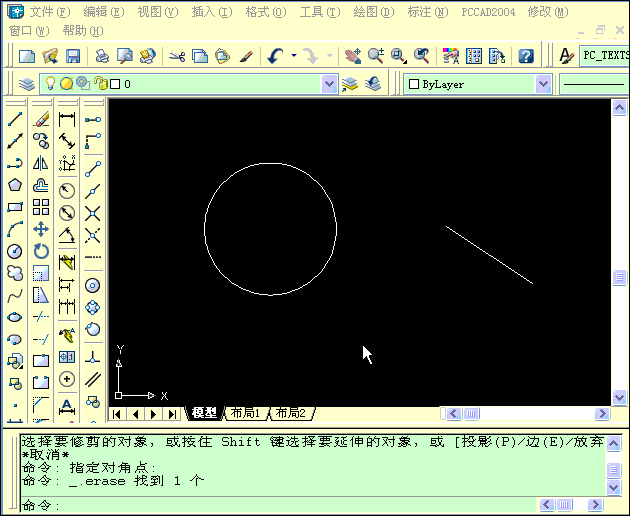The height and width of the screenshot is (516, 630).
Task: Click the Snap to Endpoint icon
Action: tap(93, 169)
